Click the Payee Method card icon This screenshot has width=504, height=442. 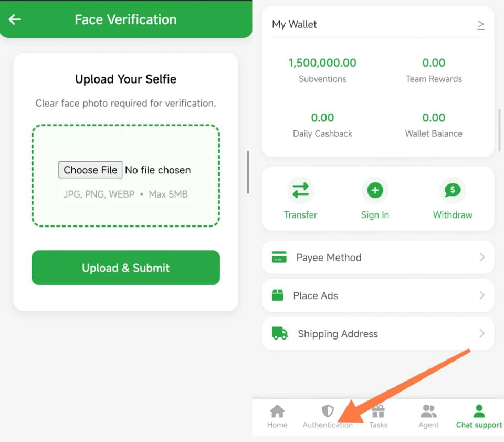[279, 257]
